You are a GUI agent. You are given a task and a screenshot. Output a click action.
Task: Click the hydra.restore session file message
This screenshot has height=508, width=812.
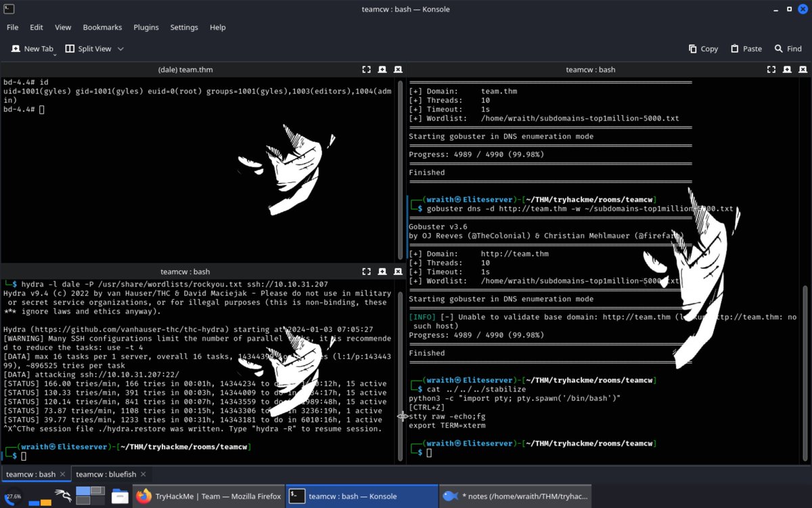(x=192, y=429)
